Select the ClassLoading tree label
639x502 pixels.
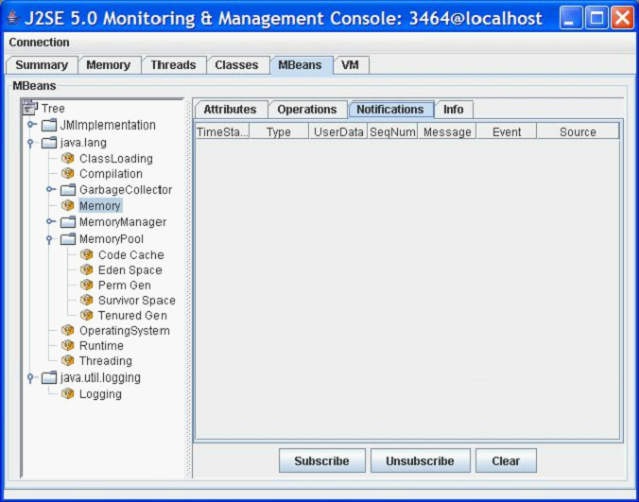pyautogui.click(x=116, y=159)
